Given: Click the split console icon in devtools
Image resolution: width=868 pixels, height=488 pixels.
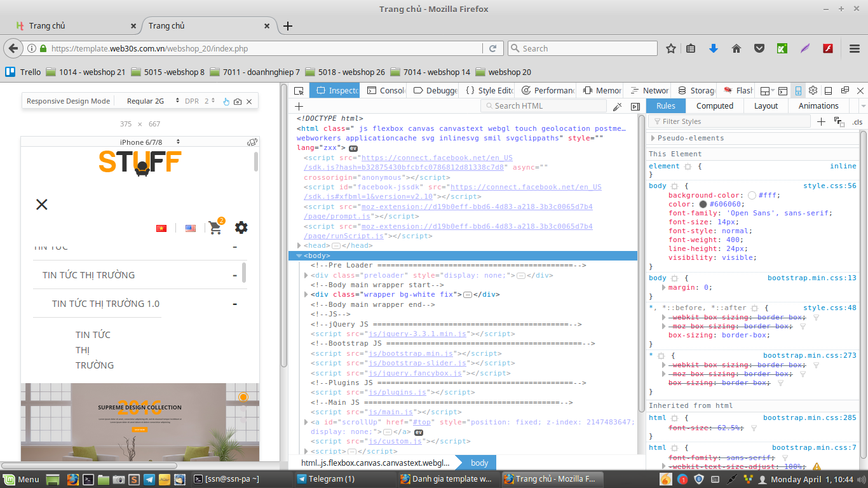Looking at the screenshot, I should 783,91.
